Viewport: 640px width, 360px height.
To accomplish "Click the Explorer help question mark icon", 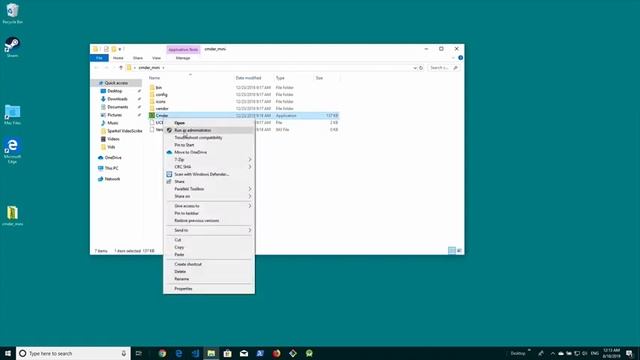I will tap(460, 58).
